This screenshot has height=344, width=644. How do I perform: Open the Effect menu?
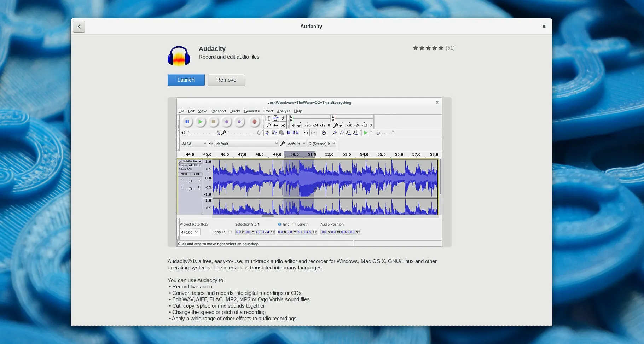pos(268,111)
